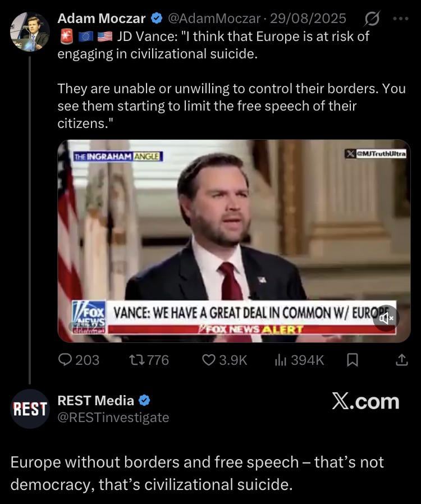The height and width of the screenshot is (504, 421).
Task: Open the @AdamMoczar handle link
Action: tap(214, 19)
